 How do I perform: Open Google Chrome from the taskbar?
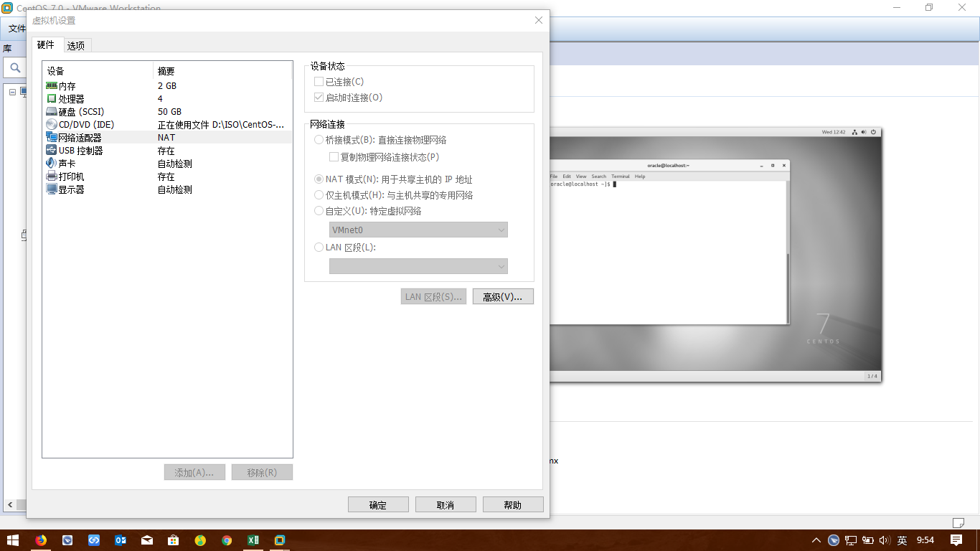click(x=227, y=540)
